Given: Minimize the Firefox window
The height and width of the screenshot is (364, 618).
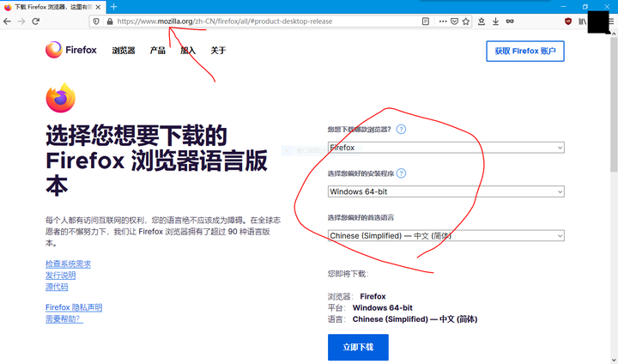Looking at the screenshot, I should (564, 6).
